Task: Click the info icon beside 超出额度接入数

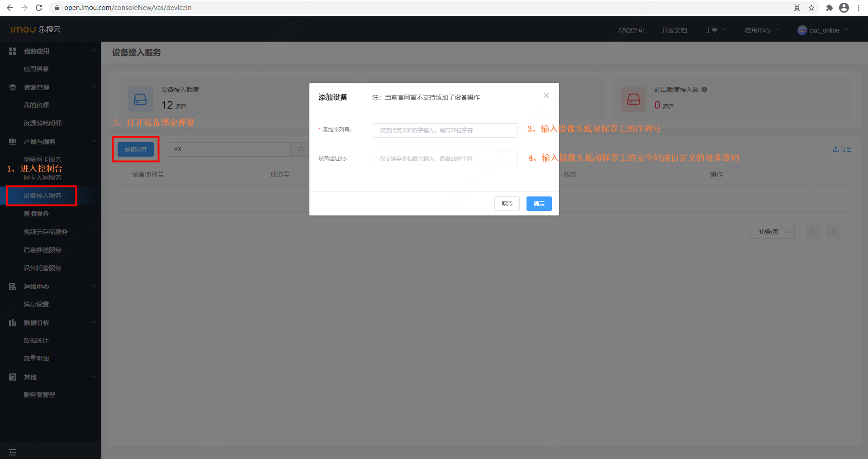Action: pos(704,90)
